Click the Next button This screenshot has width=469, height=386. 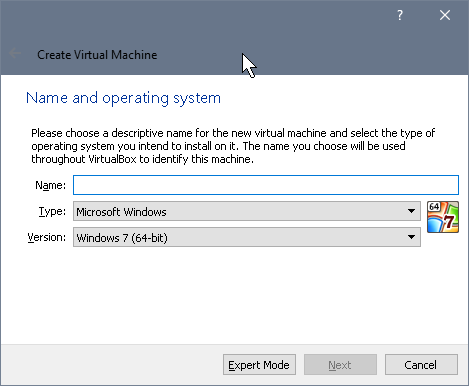click(x=340, y=365)
